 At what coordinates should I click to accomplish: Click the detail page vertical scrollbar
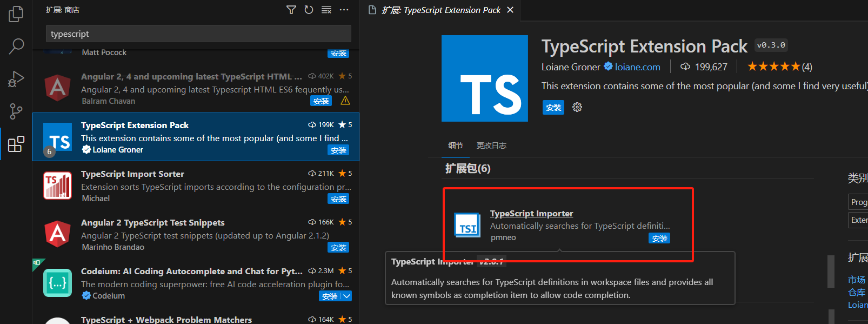831,272
